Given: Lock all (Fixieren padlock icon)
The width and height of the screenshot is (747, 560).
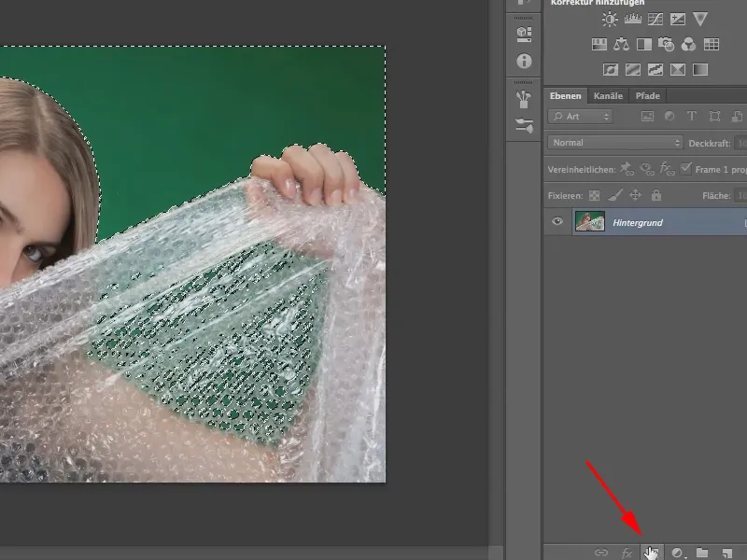Looking at the screenshot, I should pos(656,195).
